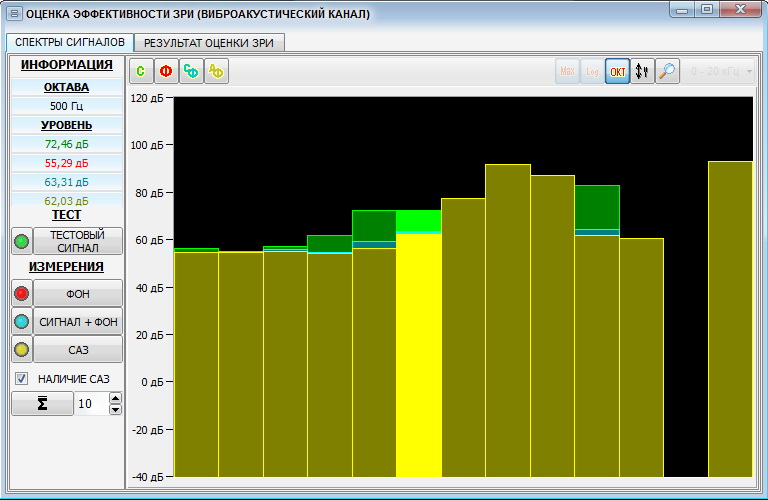Click the magnifier zoom icon
Screen dimensions: 768x500
[668, 72]
